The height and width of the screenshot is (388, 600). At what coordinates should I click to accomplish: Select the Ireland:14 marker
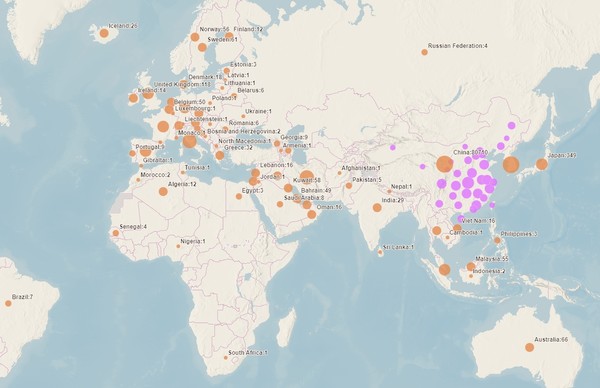coord(133,98)
